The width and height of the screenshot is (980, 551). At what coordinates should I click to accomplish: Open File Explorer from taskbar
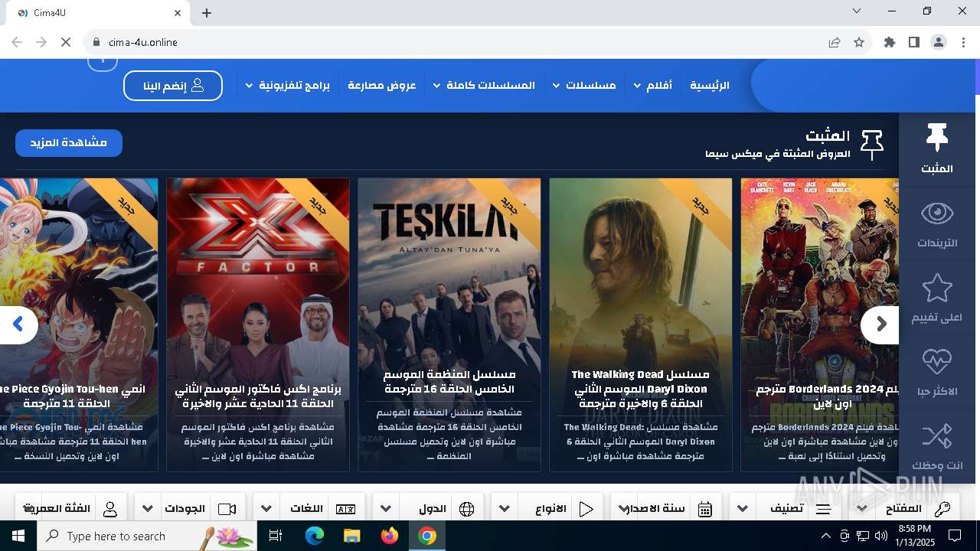coord(351,536)
